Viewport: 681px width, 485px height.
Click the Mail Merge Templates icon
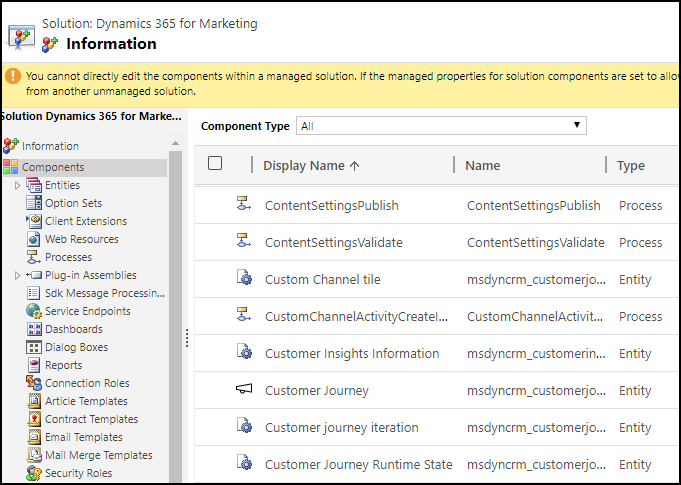[x=34, y=455]
